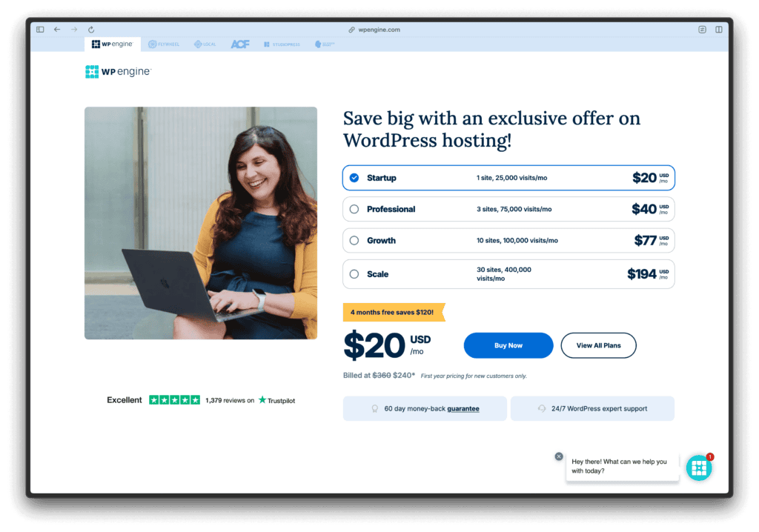Choose the Professional plan option
The width and height of the screenshot is (759, 532).
508,209
